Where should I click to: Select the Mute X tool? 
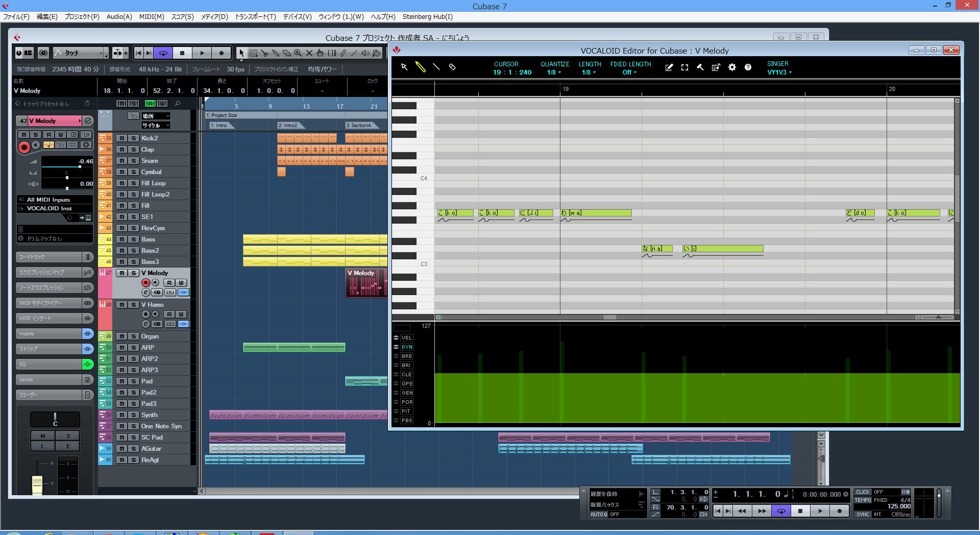[x=309, y=53]
